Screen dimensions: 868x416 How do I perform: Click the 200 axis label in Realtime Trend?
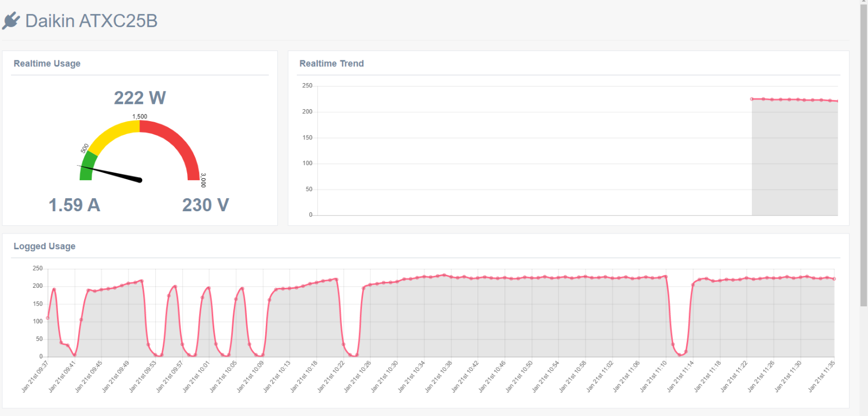click(308, 111)
